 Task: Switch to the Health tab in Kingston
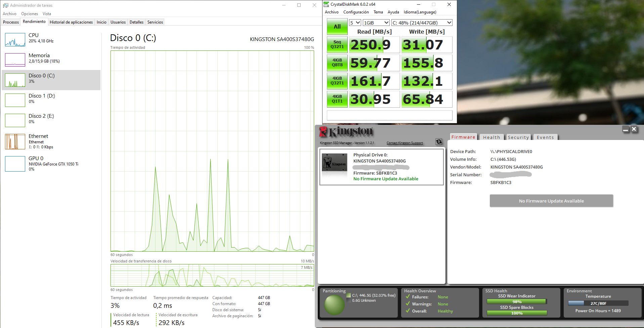coord(491,137)
